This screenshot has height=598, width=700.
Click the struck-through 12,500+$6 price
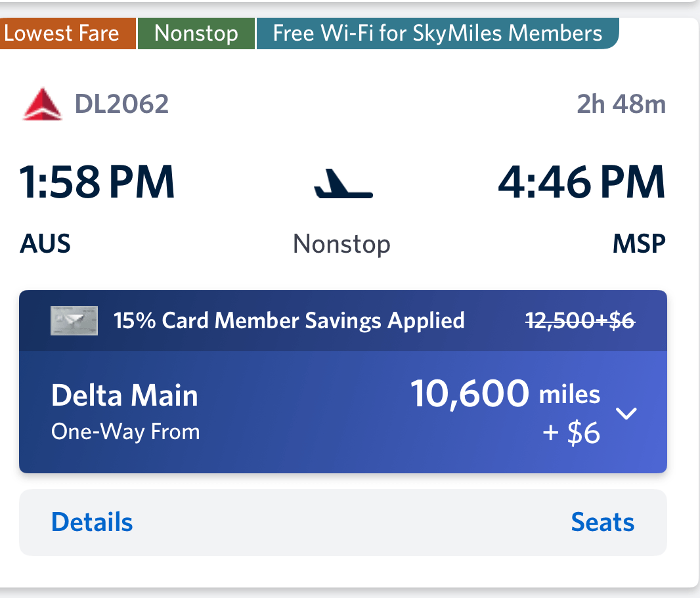(580, 320)
